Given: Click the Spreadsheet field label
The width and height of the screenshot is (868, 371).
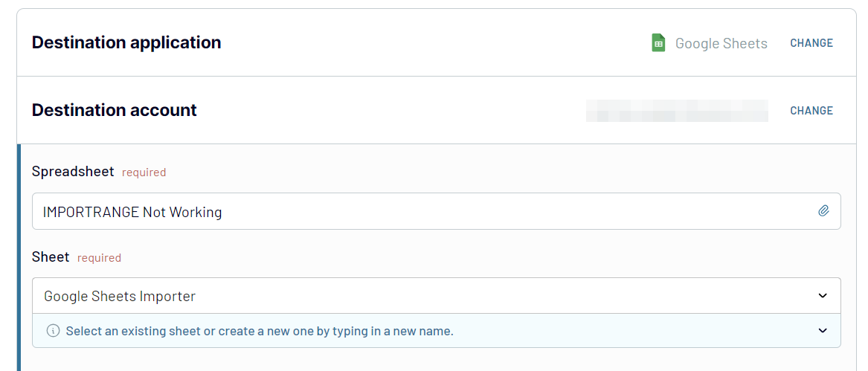Looking at the screenshot, I should point(73,172).
